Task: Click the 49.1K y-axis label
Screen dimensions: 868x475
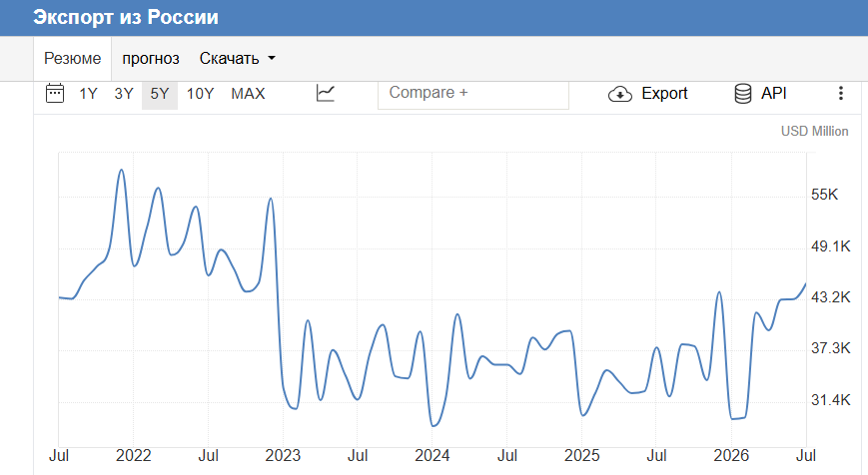Action: click(830, 246)
